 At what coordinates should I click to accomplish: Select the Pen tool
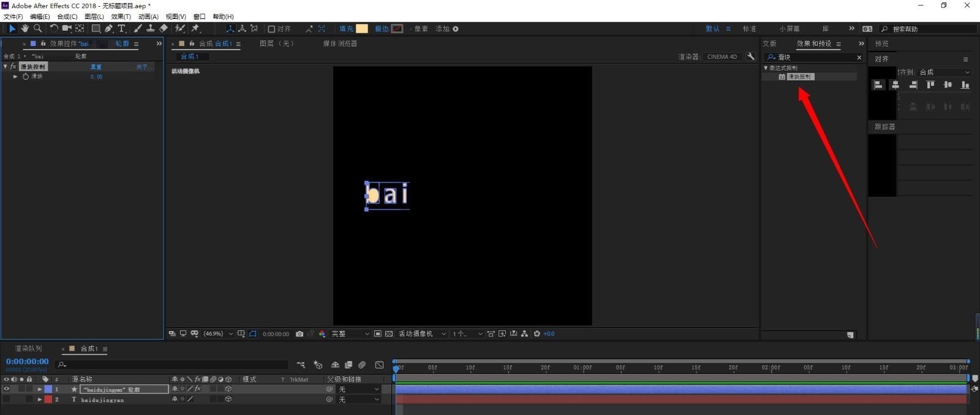tap(108, 28)
